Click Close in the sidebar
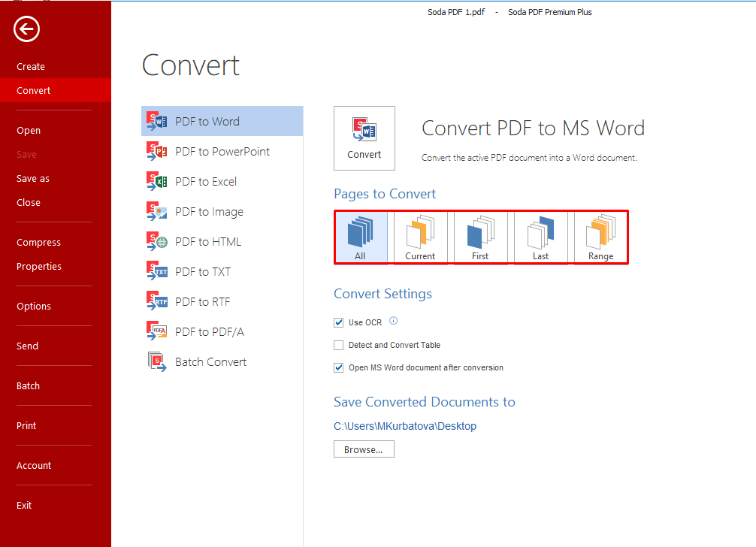The image size is (756, 547). [x=29, y=203]
